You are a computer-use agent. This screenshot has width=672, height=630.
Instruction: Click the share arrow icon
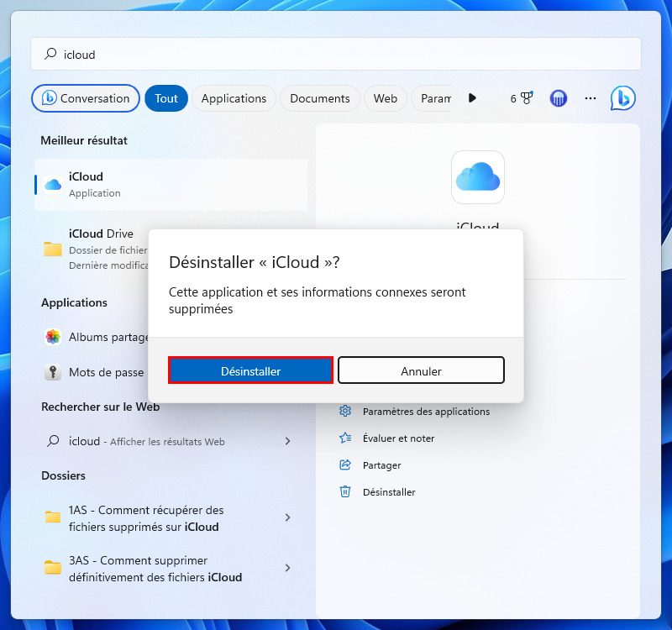click(345, 465)
